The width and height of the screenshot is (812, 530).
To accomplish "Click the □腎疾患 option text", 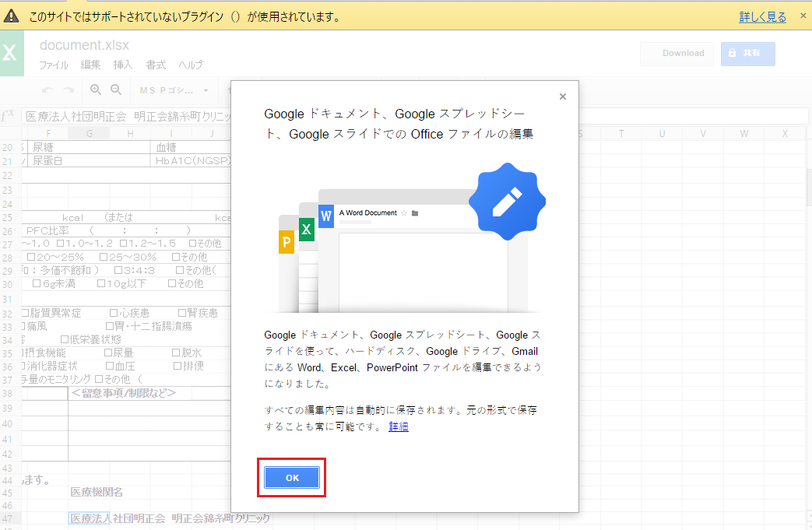I will click(198, 313).
